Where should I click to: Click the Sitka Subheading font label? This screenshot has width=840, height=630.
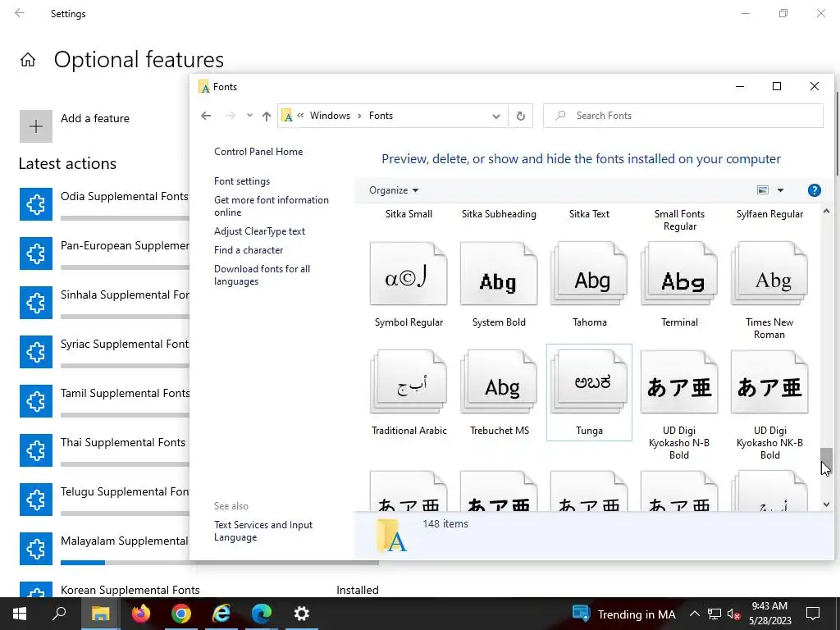[499, 214]
